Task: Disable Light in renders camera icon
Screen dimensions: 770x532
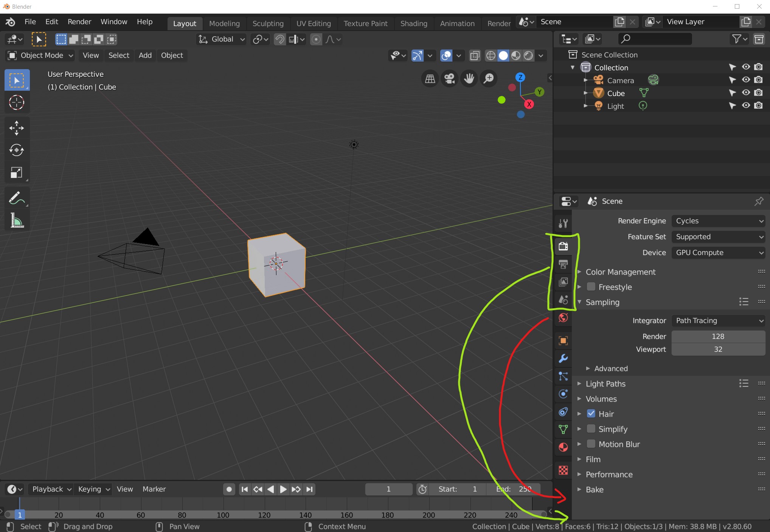Action: tap(758, 105)
